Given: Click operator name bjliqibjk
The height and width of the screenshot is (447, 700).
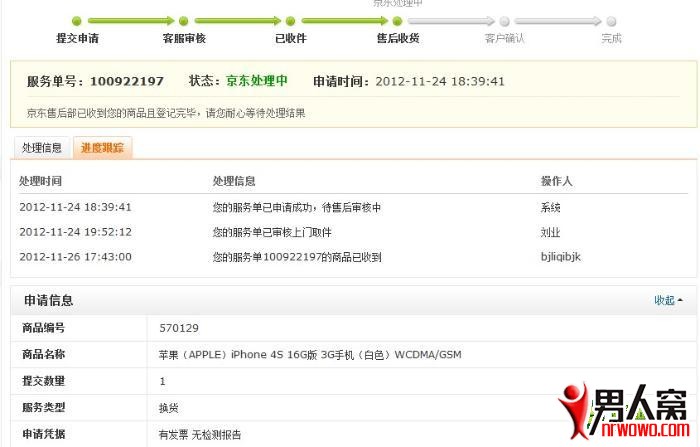Looking at the screenshot, I should [x=561, y=257].
